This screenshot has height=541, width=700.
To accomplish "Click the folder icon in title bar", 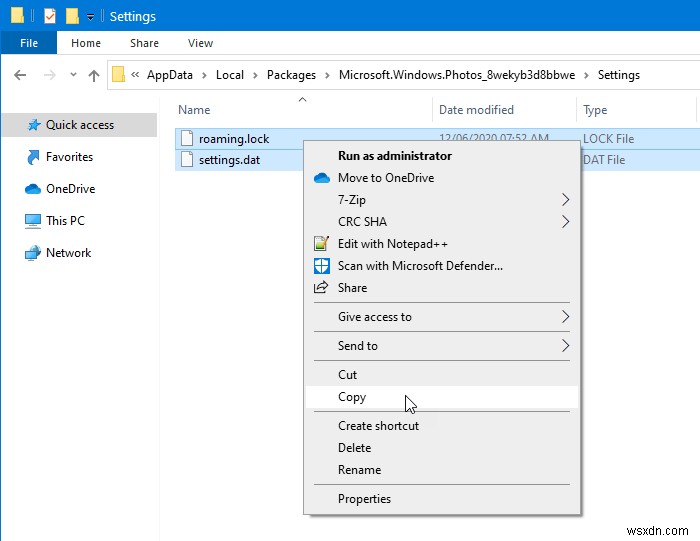I will [17, 15].
